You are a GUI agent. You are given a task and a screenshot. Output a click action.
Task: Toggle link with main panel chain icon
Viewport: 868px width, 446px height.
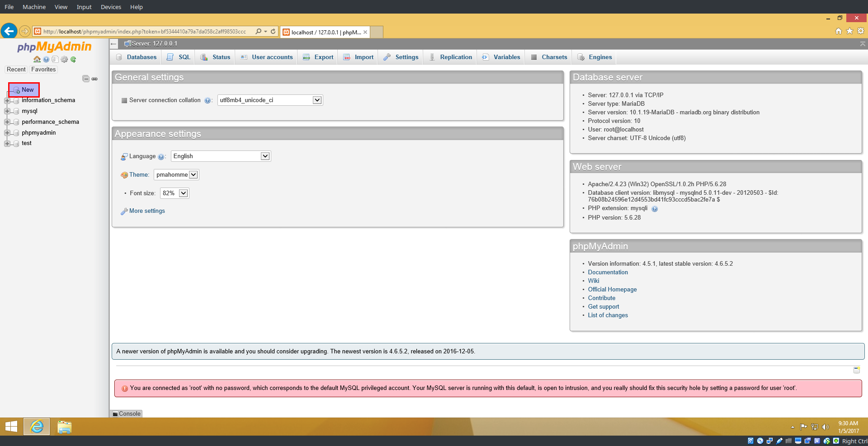pyautogui.click(x=94, y=79)
